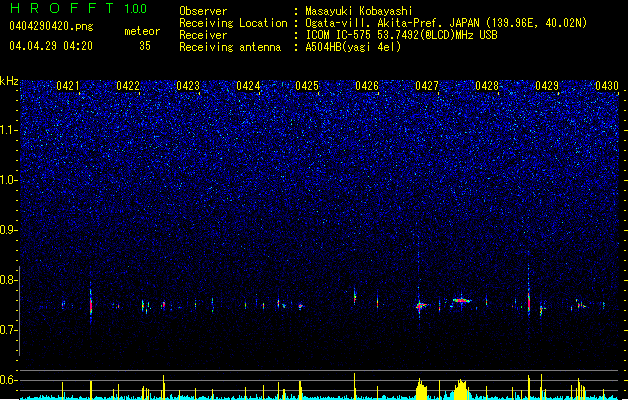Click the 0.8 kHz axis label
629x400 pixels.
coord(8,280)
